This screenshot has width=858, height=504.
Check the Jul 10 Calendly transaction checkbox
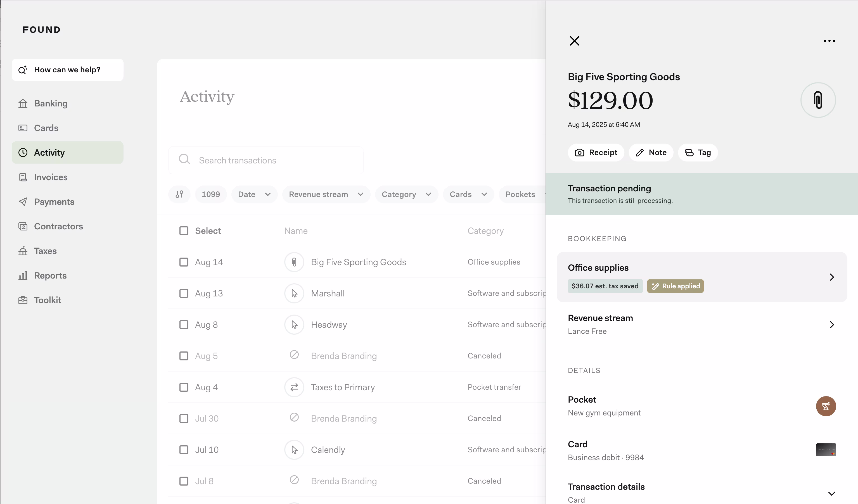tap(184, 450)
